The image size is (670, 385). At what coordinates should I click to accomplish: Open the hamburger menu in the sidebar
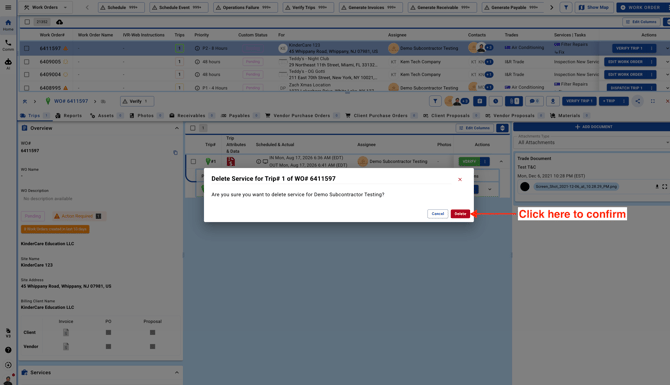click(8, 7)
